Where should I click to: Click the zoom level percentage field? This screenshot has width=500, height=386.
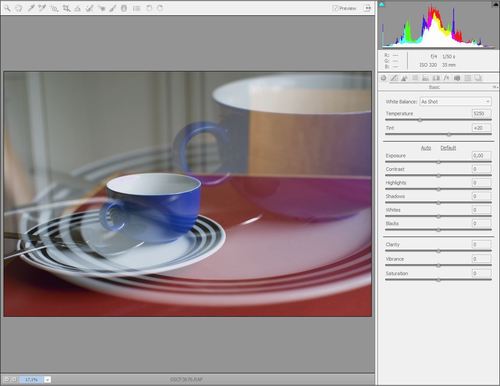click(31, 379)
